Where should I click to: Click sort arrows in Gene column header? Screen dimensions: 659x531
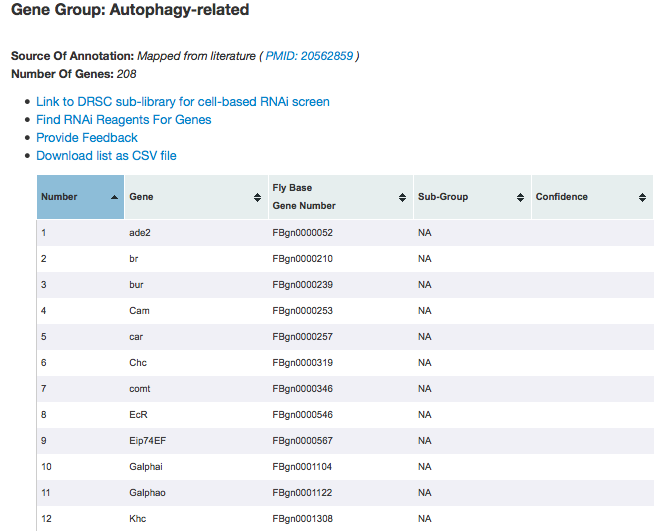coord(257,197)
